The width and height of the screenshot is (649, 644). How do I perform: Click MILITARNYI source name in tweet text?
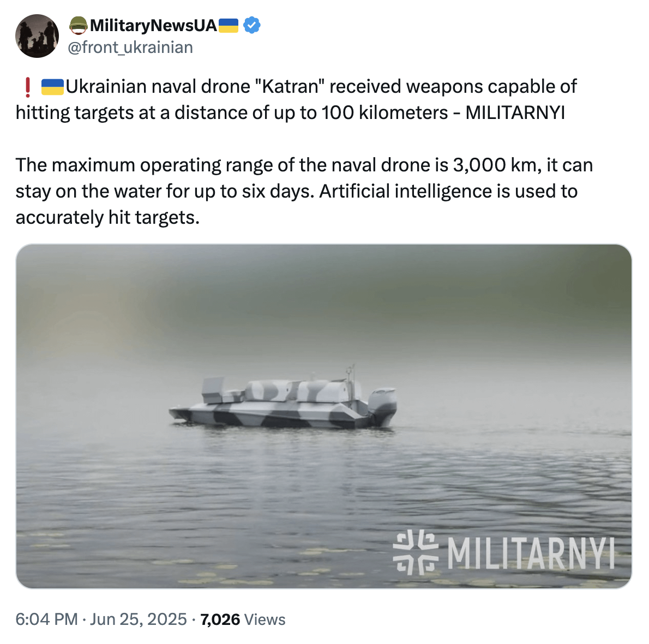[x=515, y=113]
